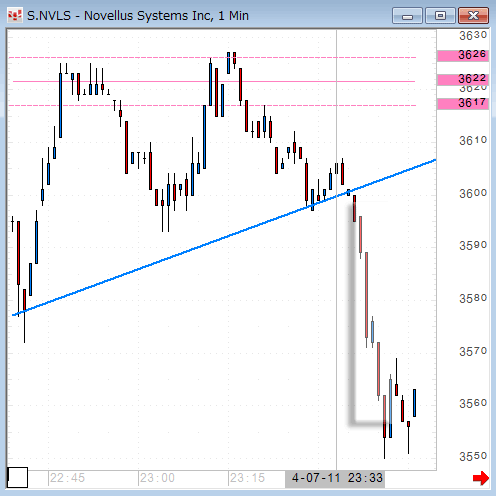Click the 3580 price axis label
The width and height of the screenshot is (496, 496).
click(473, 298)
